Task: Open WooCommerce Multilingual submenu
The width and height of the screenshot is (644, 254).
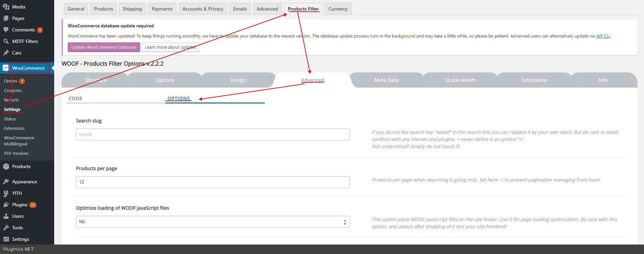Action: point(19,141)
